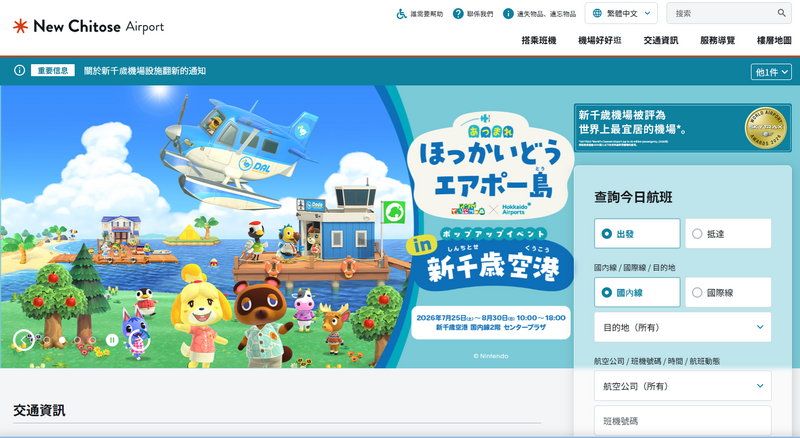Open the facility renovation notice link
Screen dimensions: 800x438
(x=145, y=71)
